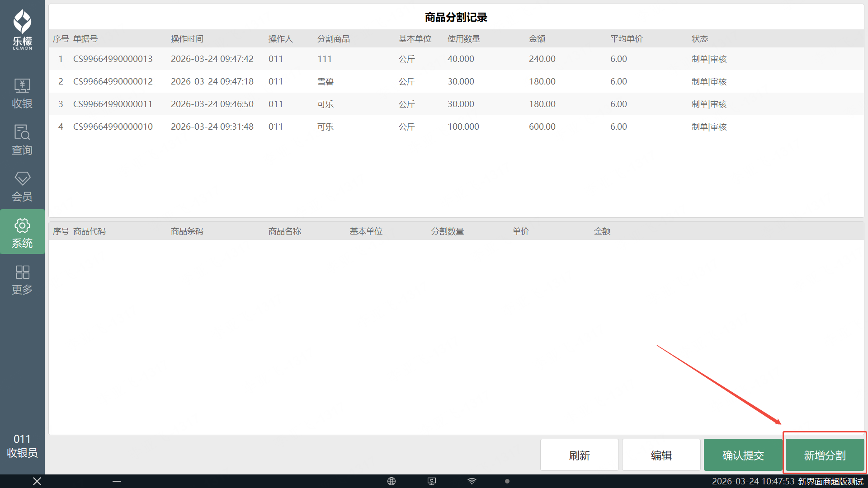Click the X icon in bottom bar
The image size is (868, 488).
click(37, 481)
